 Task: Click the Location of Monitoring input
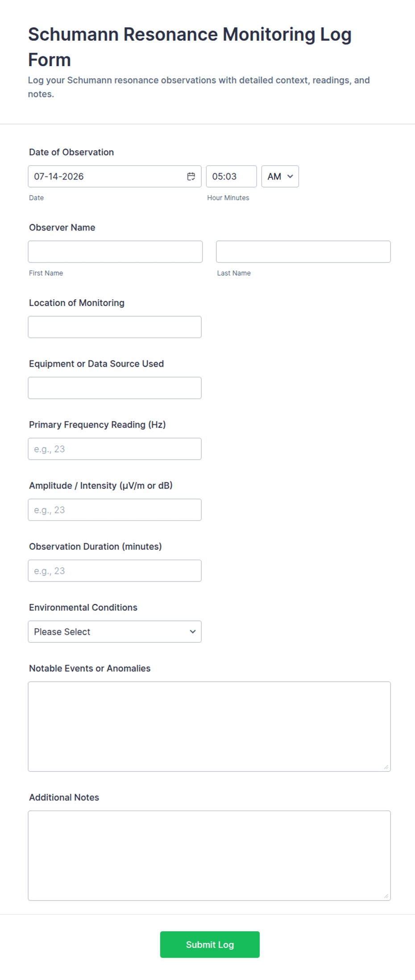115,327
